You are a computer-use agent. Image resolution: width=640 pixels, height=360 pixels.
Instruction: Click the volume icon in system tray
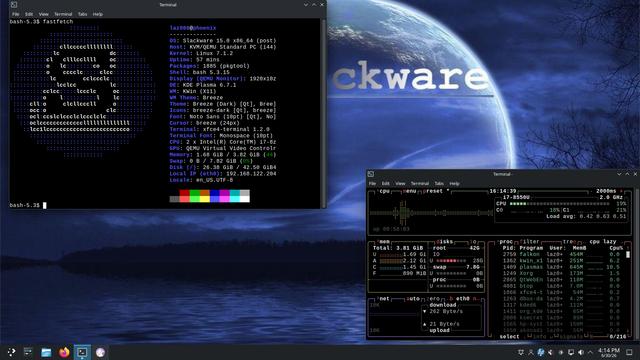[x=581, y=352]
